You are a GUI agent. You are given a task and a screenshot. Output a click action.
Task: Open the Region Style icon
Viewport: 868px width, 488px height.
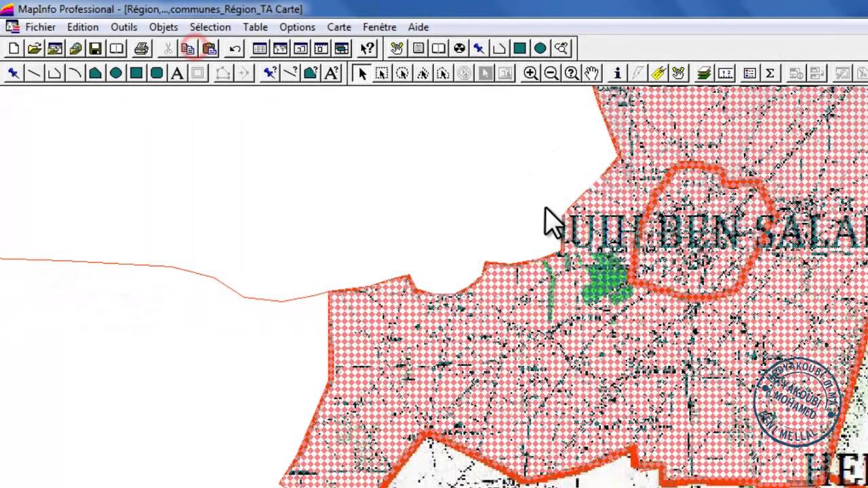pyautogui.click(x=311, y=73)
